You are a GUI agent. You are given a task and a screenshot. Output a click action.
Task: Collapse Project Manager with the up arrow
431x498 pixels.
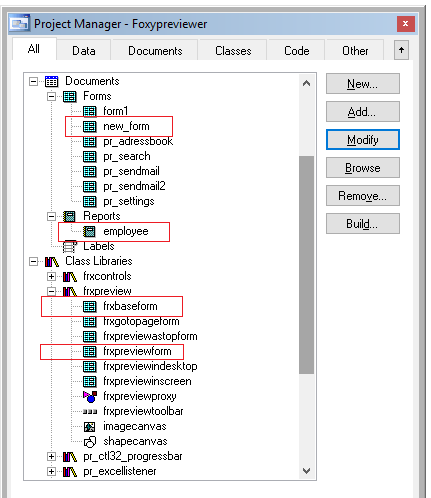pos(401,50)
